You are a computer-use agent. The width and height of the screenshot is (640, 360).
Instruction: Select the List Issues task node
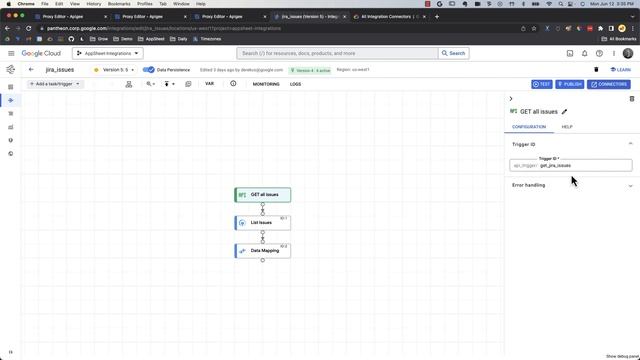click(263, 223)
